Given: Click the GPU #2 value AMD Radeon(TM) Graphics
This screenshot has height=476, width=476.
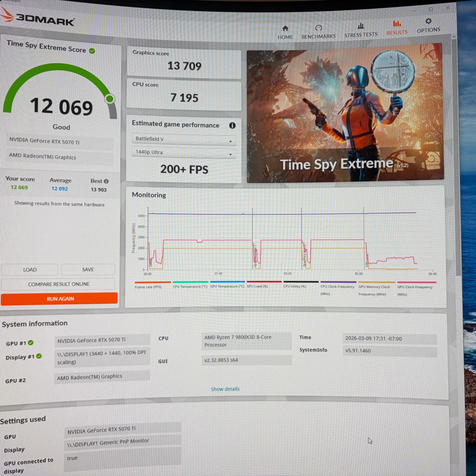Looking at the screenshot, I should tap(102, 377).
